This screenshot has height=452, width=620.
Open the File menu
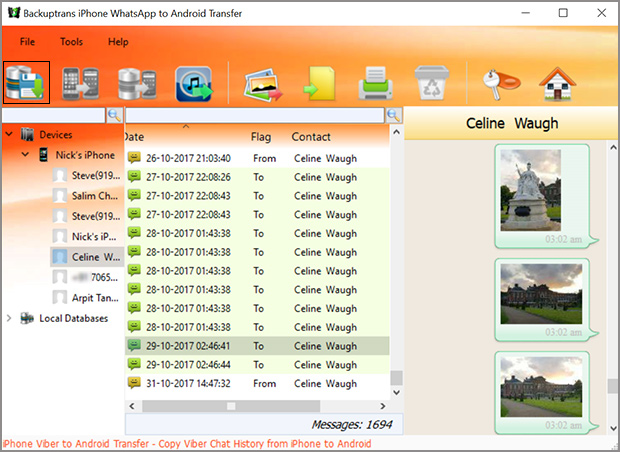(x=27, y=42)
